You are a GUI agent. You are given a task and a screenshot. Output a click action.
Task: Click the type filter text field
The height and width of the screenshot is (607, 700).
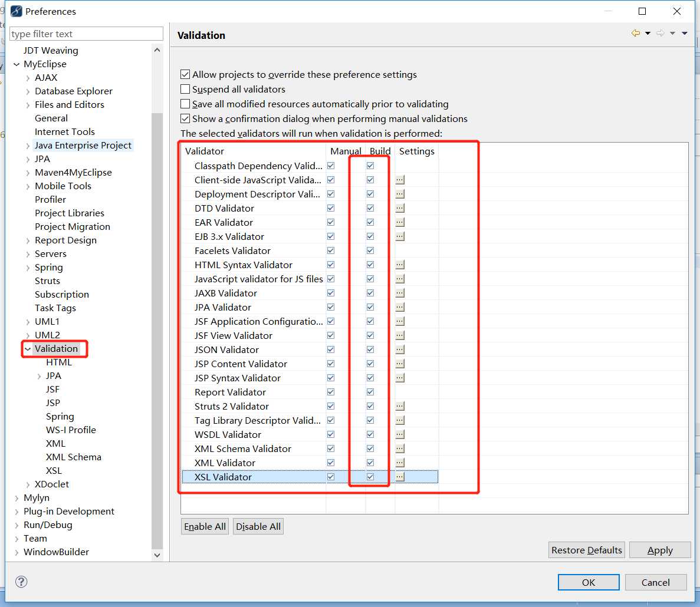pyautogui.click(x=86, y=34)
